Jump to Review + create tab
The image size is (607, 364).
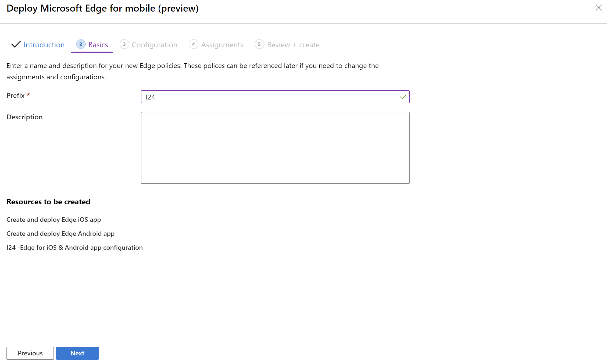[287, 45]
